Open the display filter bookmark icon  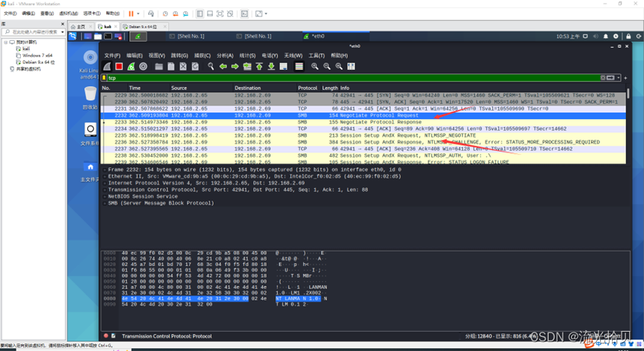104,78
